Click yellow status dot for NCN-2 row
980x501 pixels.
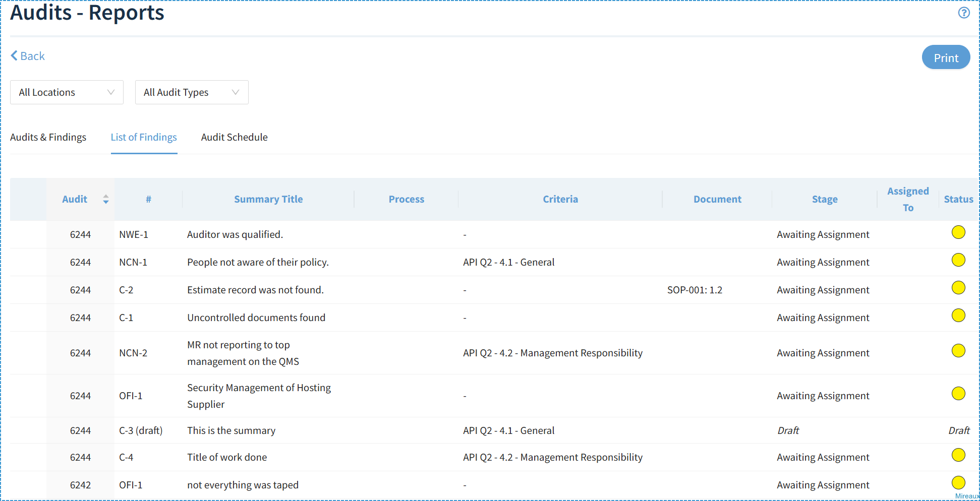(x=958, y=351)
